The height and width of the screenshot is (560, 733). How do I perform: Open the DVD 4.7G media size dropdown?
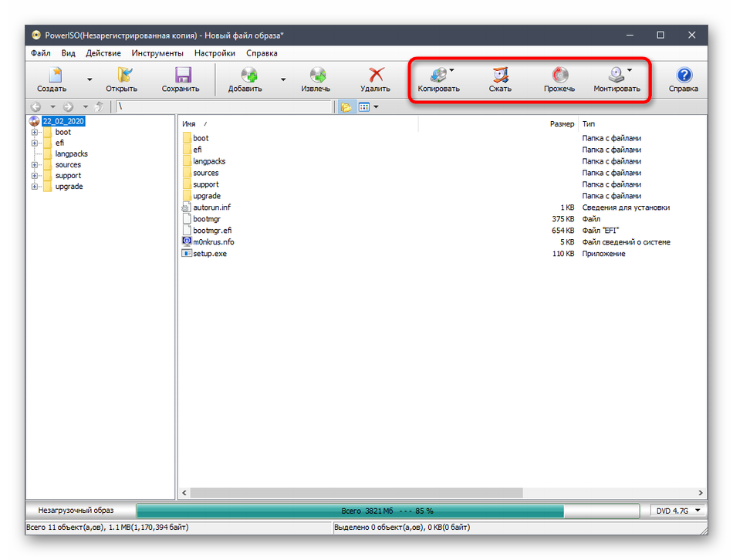point(675,511)
